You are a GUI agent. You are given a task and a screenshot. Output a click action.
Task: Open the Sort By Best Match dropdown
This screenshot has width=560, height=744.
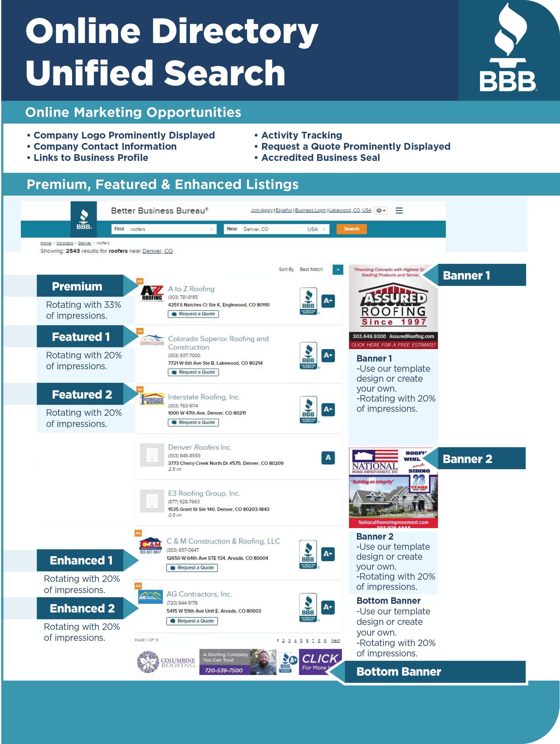point(338,270)
